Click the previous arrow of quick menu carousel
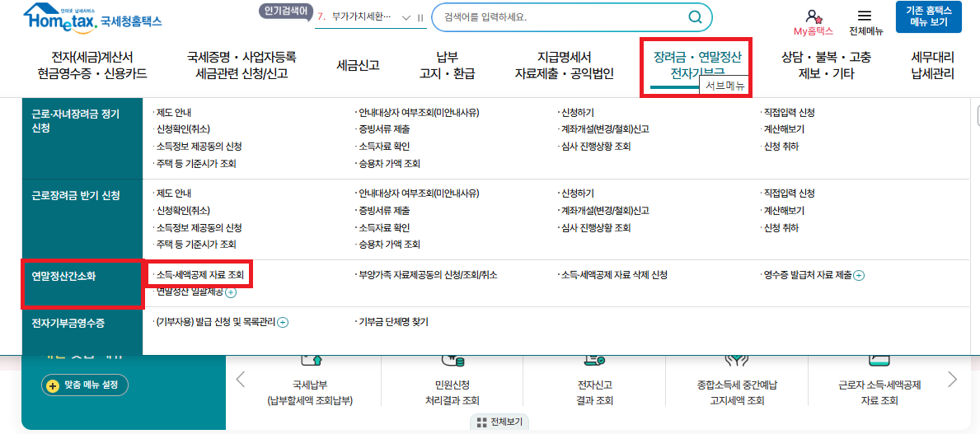 click(x=241, y=379)
